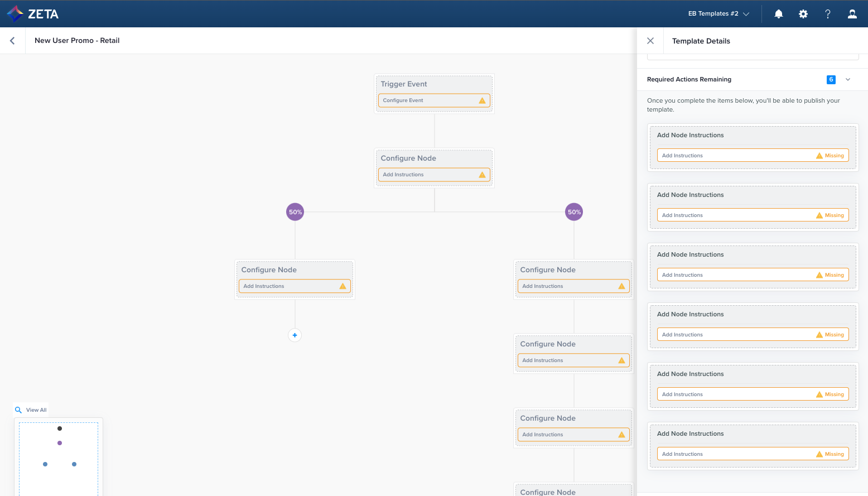The image size is (868, 496).
Task: Click the notifications bell icon
Action: click(779, 14)
